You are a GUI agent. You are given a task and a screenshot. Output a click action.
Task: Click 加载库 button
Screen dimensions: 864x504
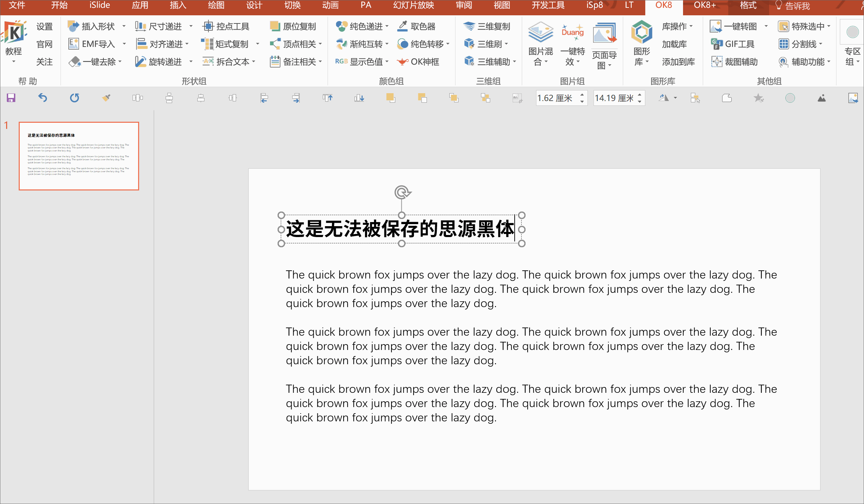[674, 44]
